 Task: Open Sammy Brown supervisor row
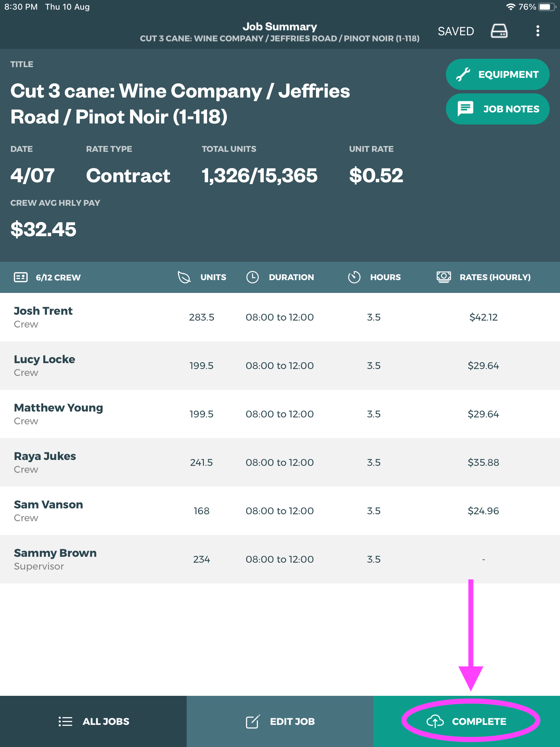point(280,559)
